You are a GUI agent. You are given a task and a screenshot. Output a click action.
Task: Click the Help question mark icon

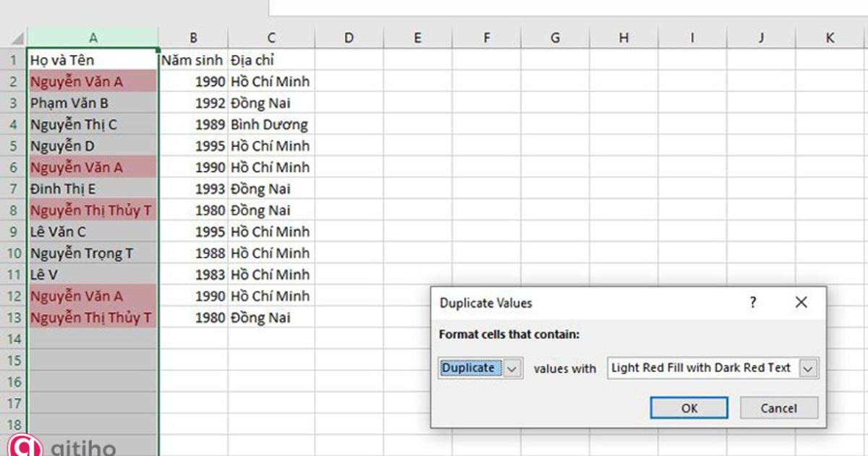point(753,303)
